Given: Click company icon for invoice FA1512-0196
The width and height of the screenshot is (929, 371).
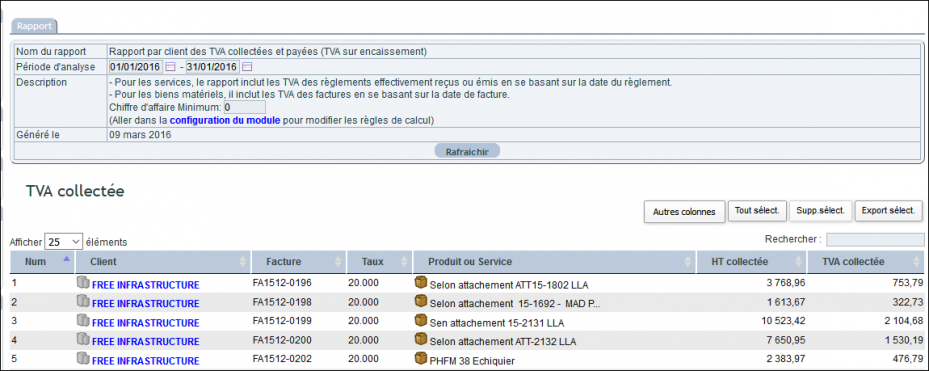Looking at the screenshot, I should pyautogui.click(x=83, y=283).
